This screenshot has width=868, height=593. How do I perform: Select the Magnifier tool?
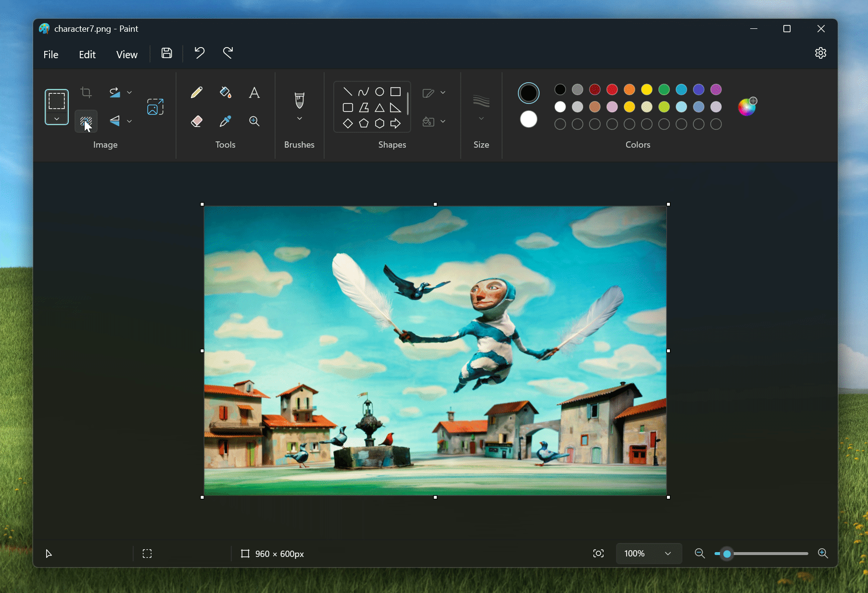pyautogui.click(x=254, y=121)
